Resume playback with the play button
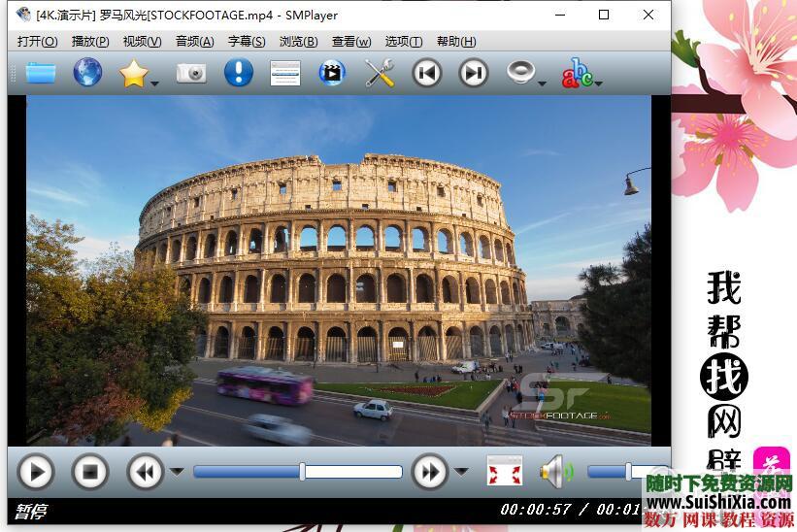Viewport: 797px width, 532px height. 36,472
